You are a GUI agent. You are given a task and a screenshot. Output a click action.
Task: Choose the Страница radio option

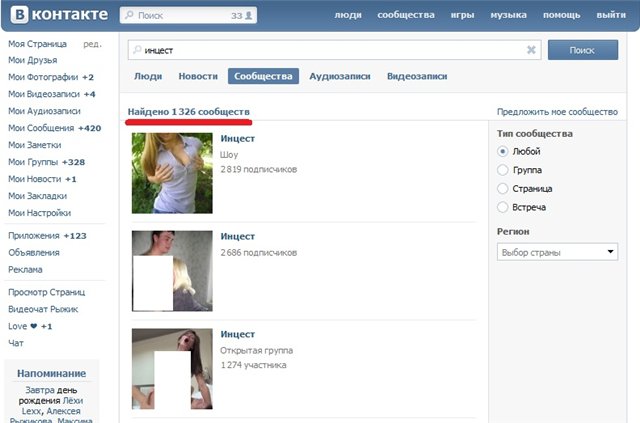tap(503, 188)
